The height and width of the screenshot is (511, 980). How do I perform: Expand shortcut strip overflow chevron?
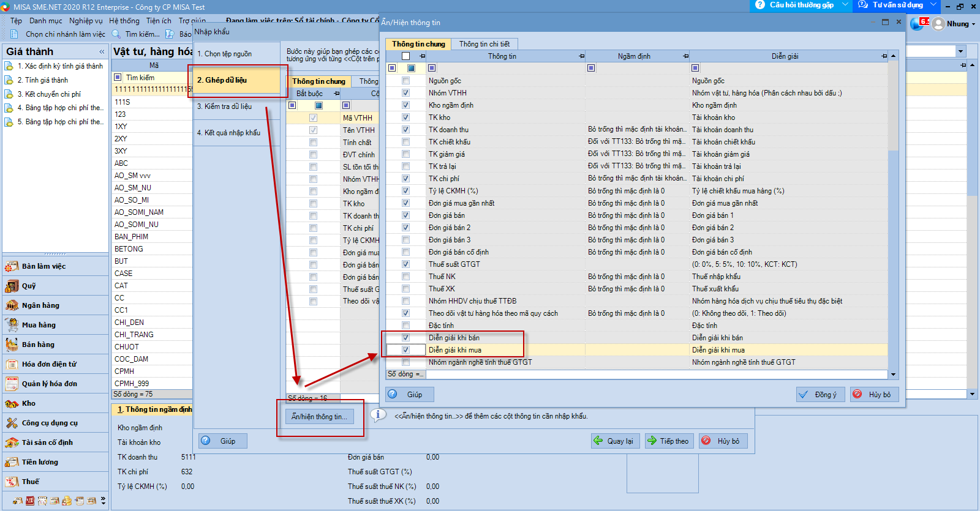point(103,501)
